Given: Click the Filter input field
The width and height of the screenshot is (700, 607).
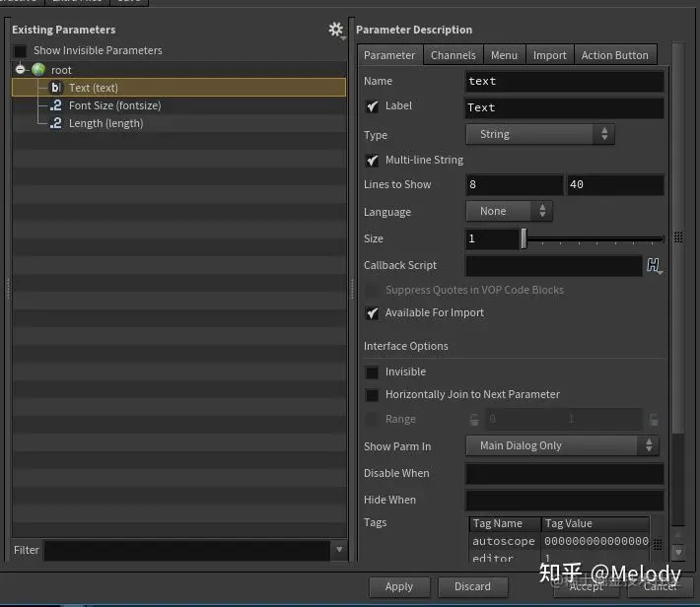Looking at the screenshot, I should point(187,550).
